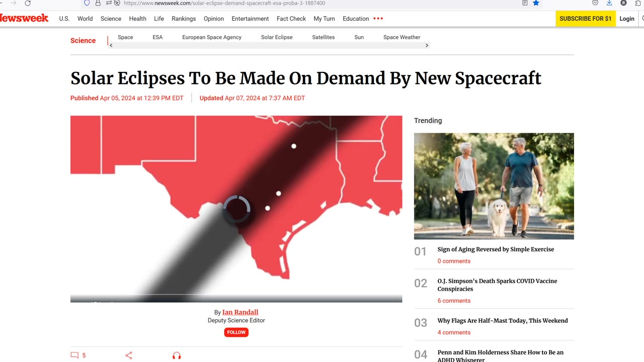The height and width of the screenshot is (362, 644).
Task: Click the Login button
Action: point(627,19)
